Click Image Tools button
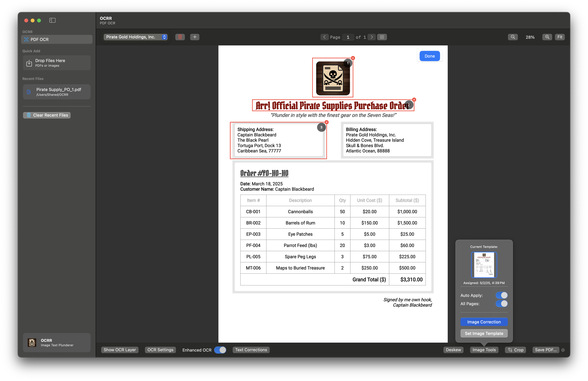 coord(484,350)
